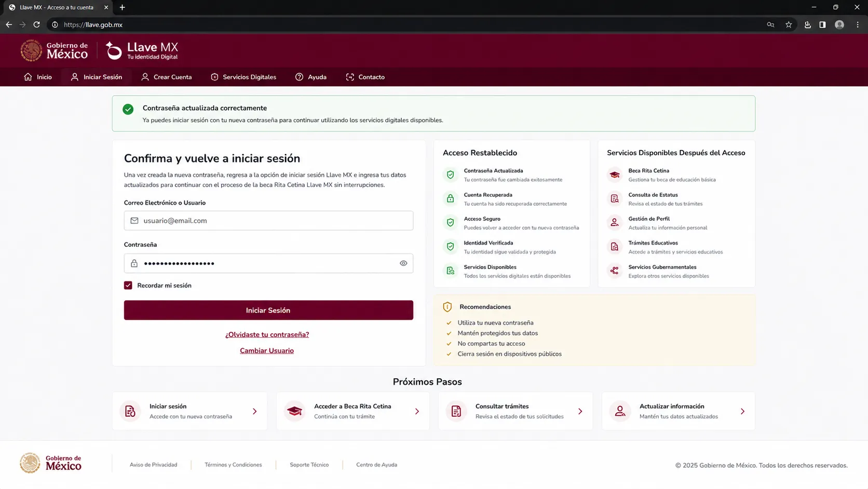
Task: Click the Beca Rita Cetina service text
Action: click(649, 170)
